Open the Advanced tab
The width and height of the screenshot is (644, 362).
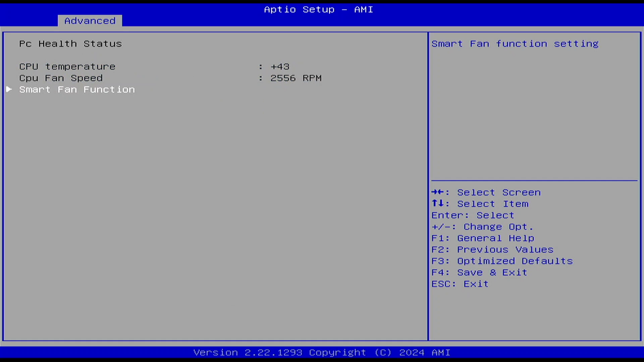(x=90, y=21)
